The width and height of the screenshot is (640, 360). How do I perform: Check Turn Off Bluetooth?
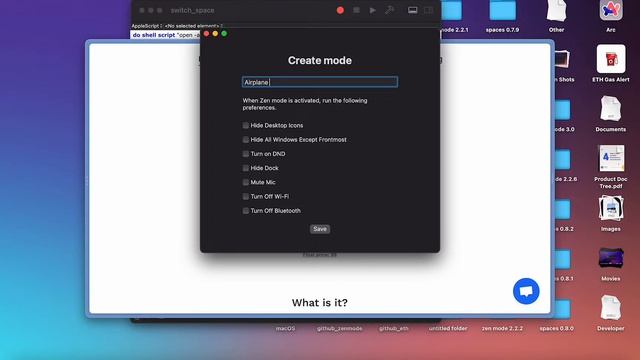click(245, 211)
